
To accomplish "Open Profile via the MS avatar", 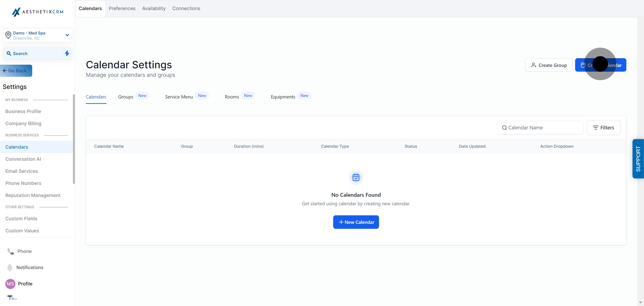I will (10, 284).
